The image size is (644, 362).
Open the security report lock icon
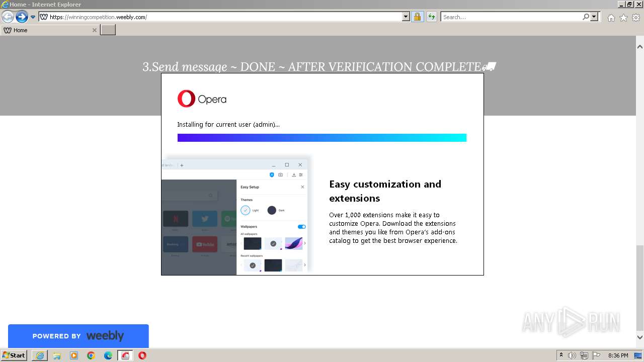tap(417, 17)
